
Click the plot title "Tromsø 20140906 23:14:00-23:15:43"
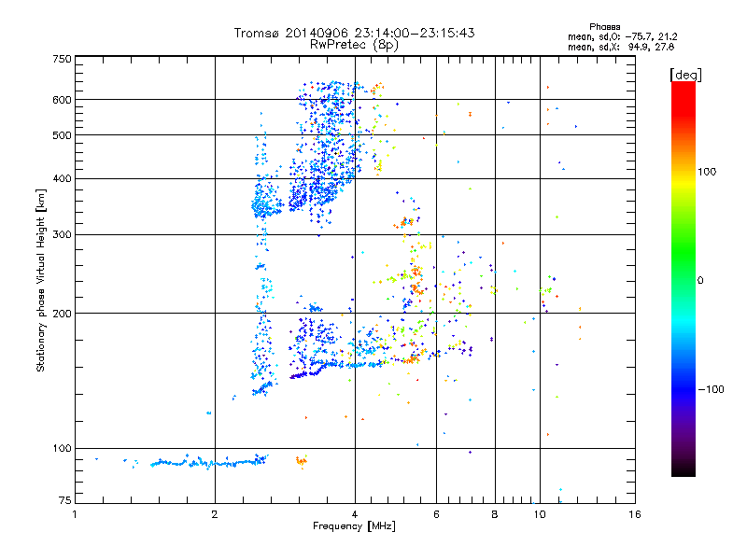[x=354, y=33]
